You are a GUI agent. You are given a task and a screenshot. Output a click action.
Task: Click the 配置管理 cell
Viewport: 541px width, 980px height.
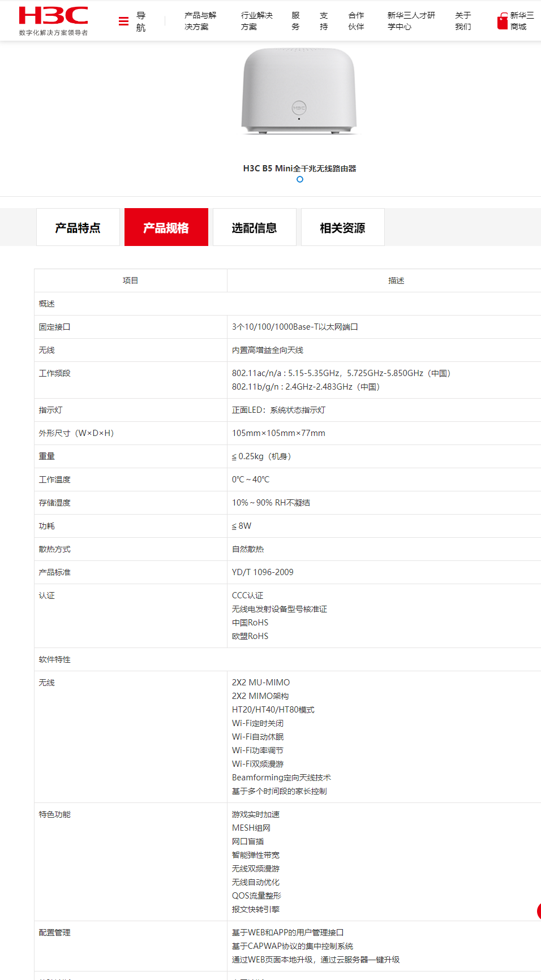click(x=131, y=946)
